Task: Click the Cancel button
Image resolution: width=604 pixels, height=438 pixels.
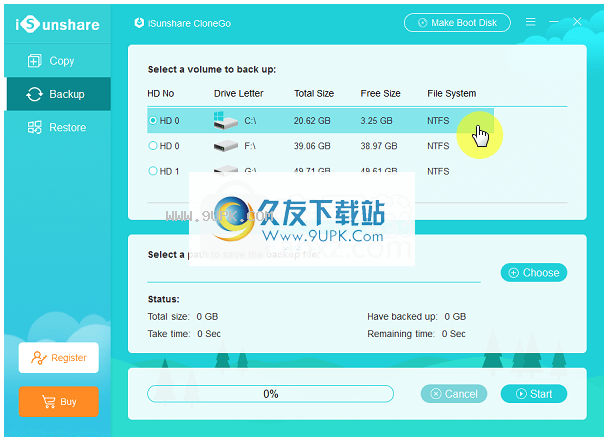Action: [454, 394]
